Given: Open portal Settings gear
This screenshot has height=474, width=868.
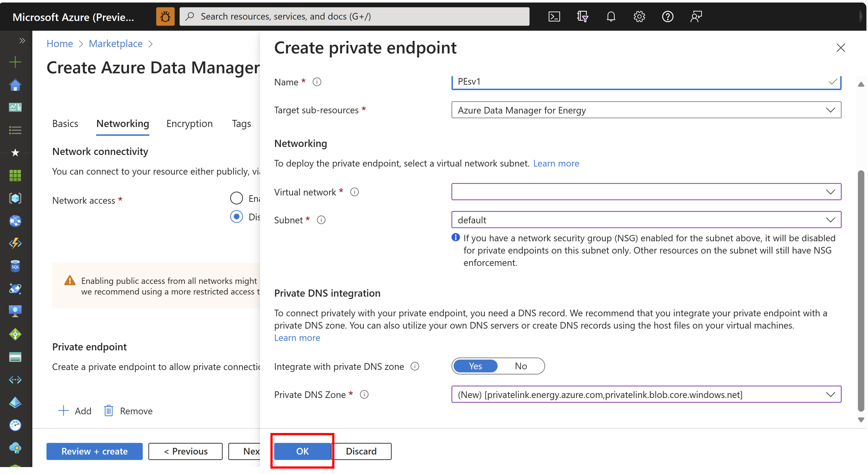Looking at the screenshot, I should click(x=639, y=16).
